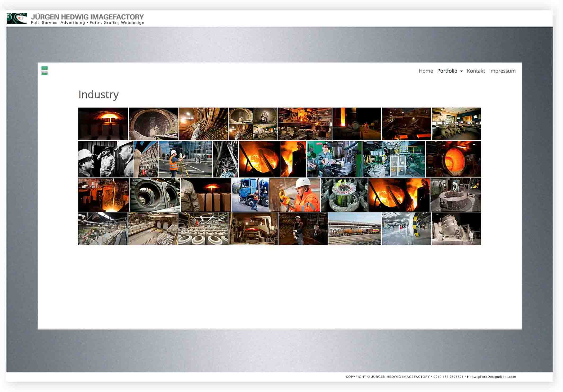This screenshot has width=563, height=392.
Task: Open the black-and-white workers in helmets photo
Action: pyautogui.click(x=106, y=159)
